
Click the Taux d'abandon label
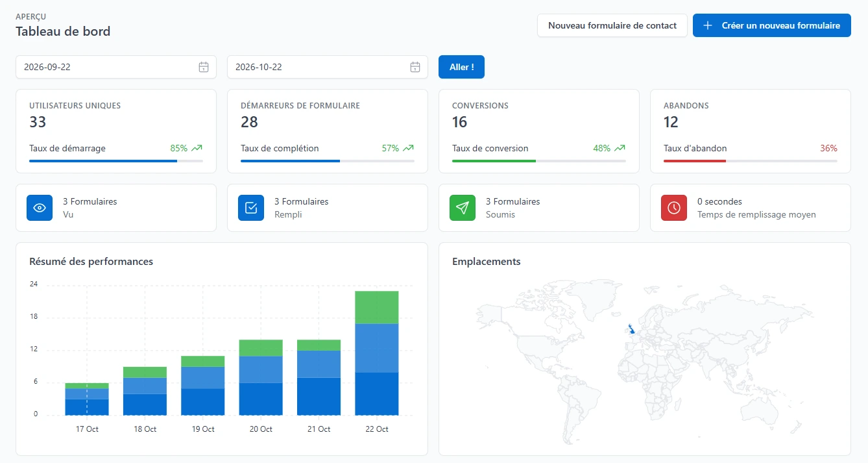click(695, 148)
